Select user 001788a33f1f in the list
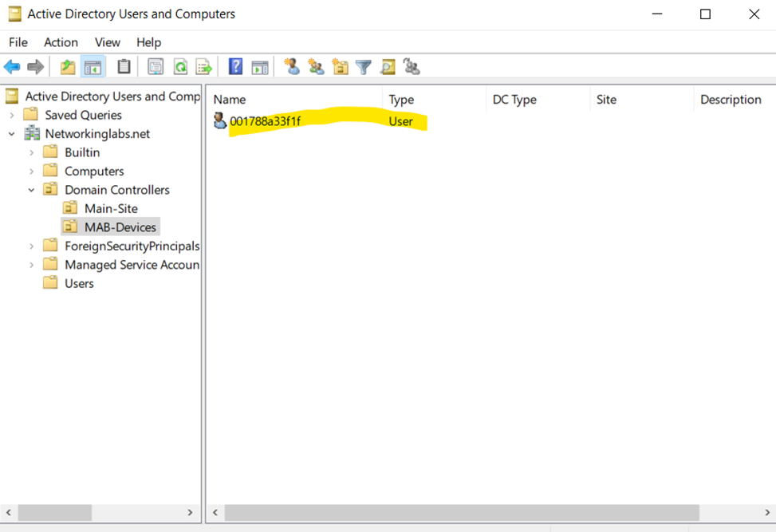Viewport: 776px width, 532px height. click(266, 121)
